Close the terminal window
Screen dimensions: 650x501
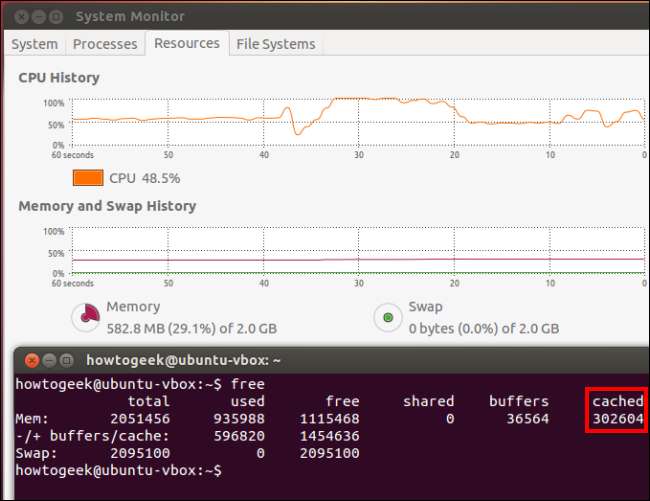click(x=31, y=360)
